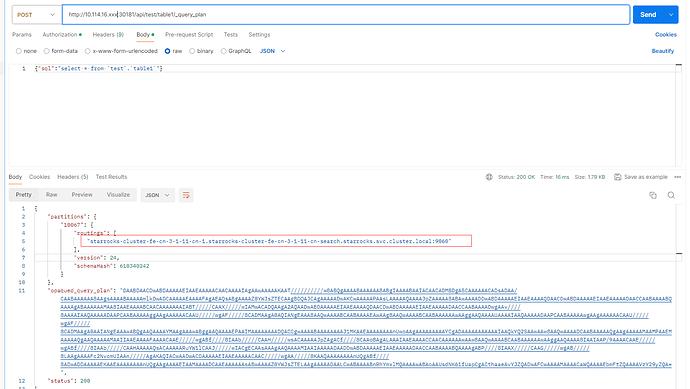Viewport: 690px width, 389px height.
Task: Switch response view to Visualize
Action: pos(118,195)
